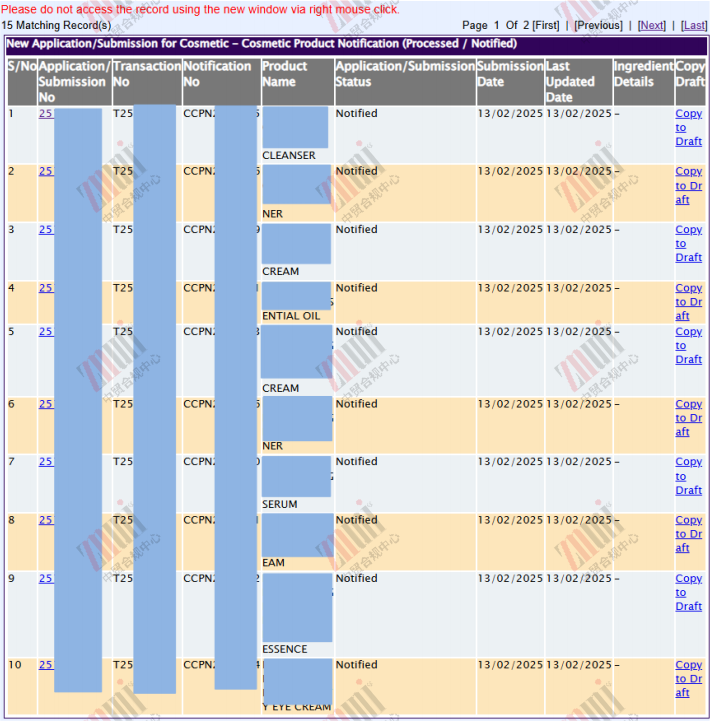Open submission number link in row 4
The width and height of the screenshot is (711, 721).
coord(46,288)
